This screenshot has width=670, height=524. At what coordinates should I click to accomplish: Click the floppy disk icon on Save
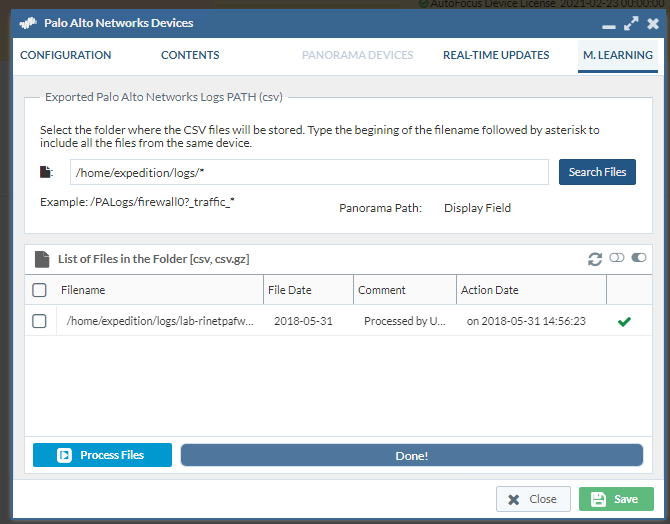click(x=598, y=499)
